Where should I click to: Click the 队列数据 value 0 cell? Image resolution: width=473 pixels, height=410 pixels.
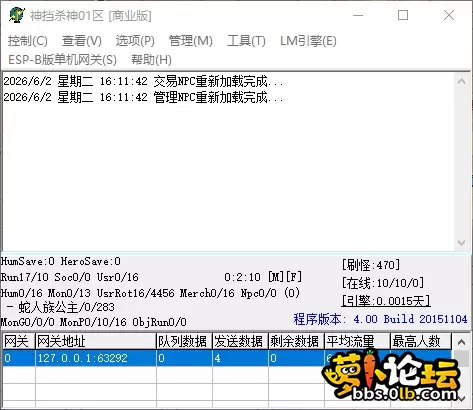[184, 358]
